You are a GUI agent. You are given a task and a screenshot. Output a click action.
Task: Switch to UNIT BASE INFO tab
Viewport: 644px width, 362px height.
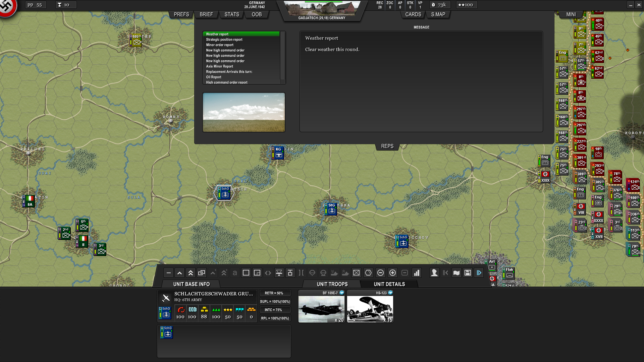point(192,284)
